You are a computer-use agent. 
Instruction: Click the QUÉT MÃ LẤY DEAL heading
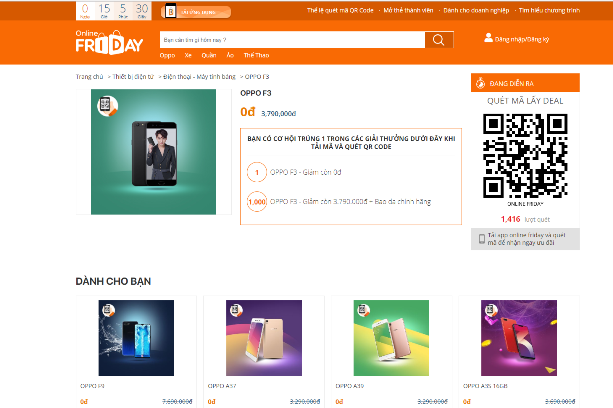(525, 101)
